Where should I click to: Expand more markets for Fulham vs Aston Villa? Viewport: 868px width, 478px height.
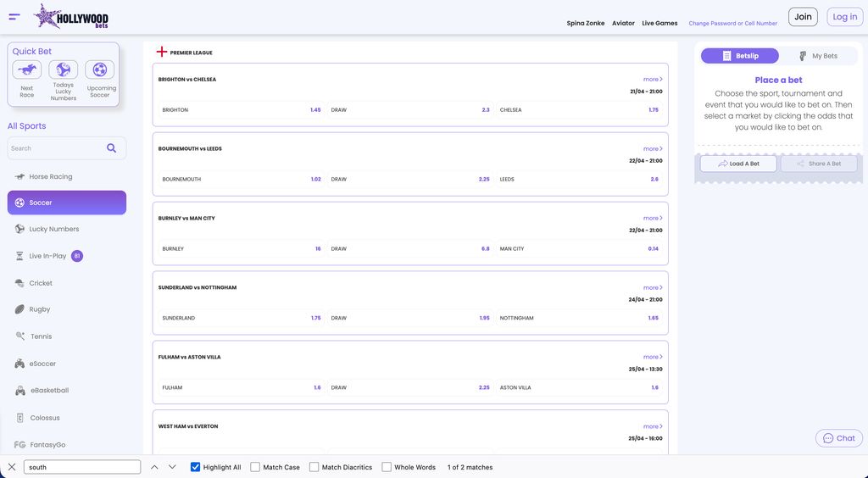653,357
